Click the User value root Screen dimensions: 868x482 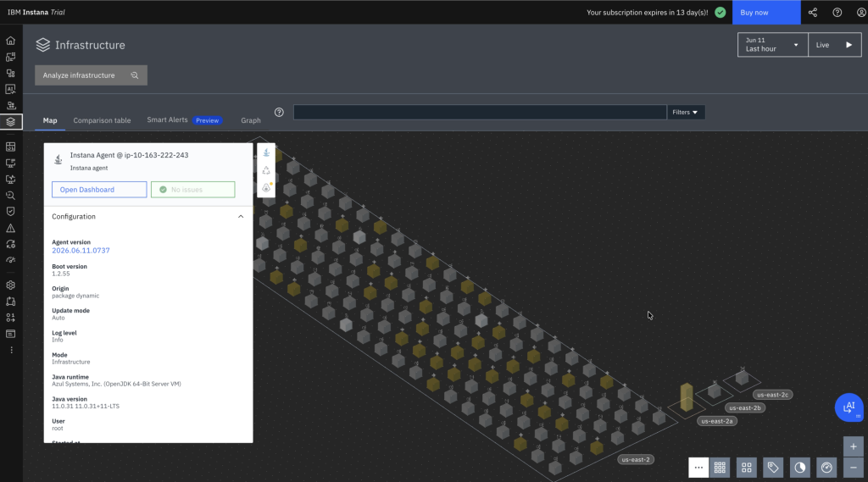(58, 429)
